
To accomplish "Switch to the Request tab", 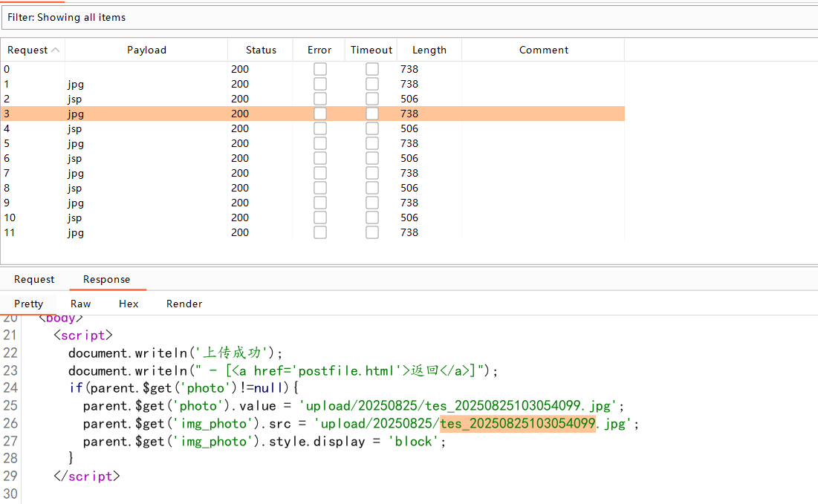I will coord(34,280).
